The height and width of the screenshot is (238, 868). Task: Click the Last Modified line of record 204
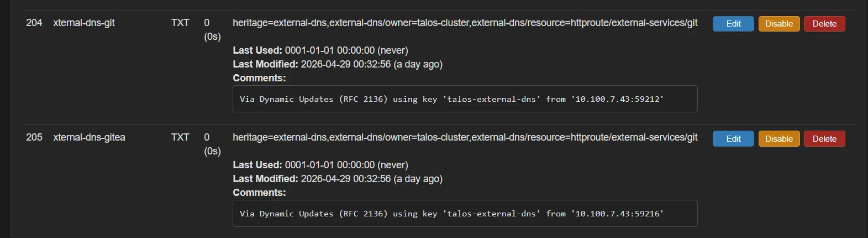point(338,64)
